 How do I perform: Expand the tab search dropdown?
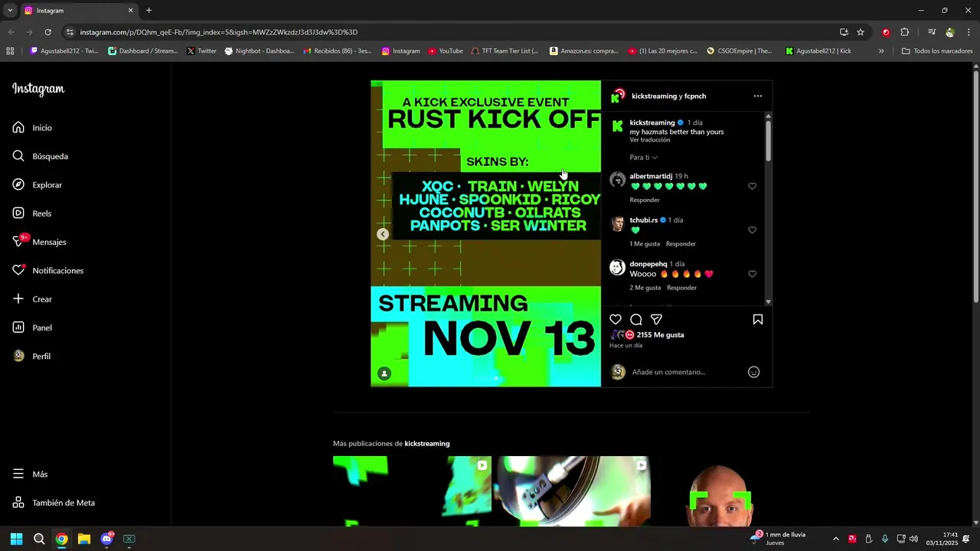point(10,11)
